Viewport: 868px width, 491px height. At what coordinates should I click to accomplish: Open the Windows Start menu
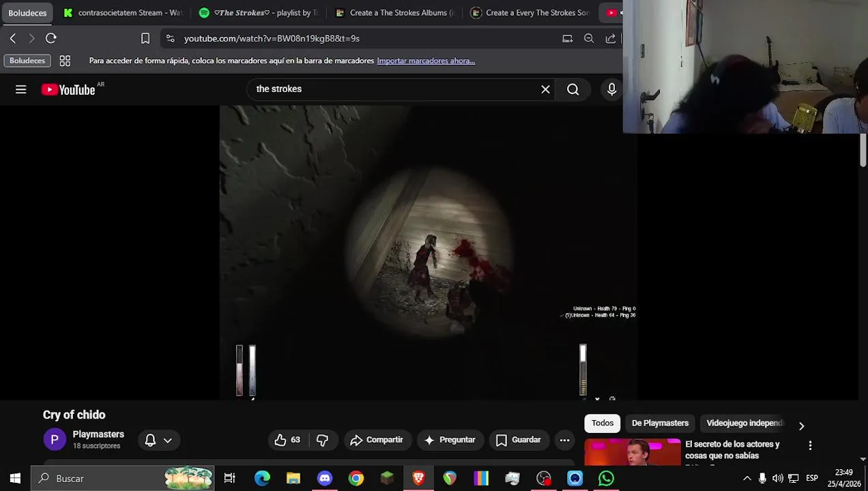coord(15,479)
